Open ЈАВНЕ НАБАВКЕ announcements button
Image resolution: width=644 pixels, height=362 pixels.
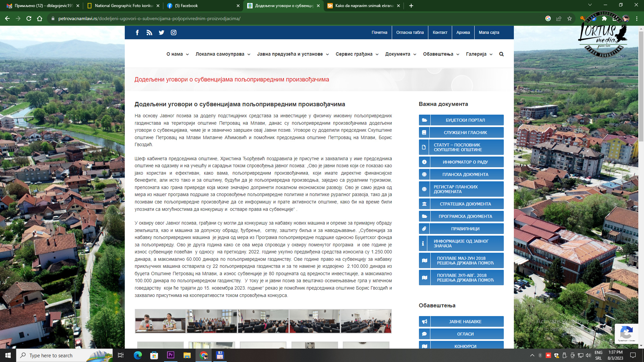pyautogui.click(x=465, y=321)
